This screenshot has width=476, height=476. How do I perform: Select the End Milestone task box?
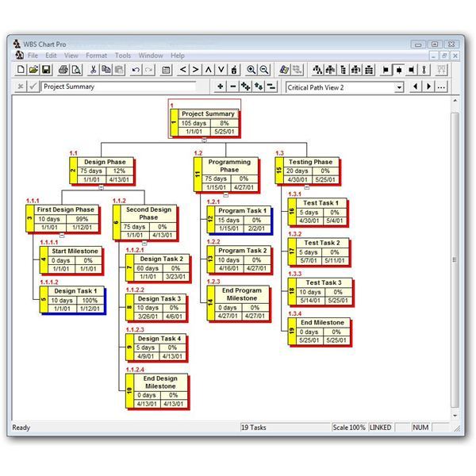319,331
